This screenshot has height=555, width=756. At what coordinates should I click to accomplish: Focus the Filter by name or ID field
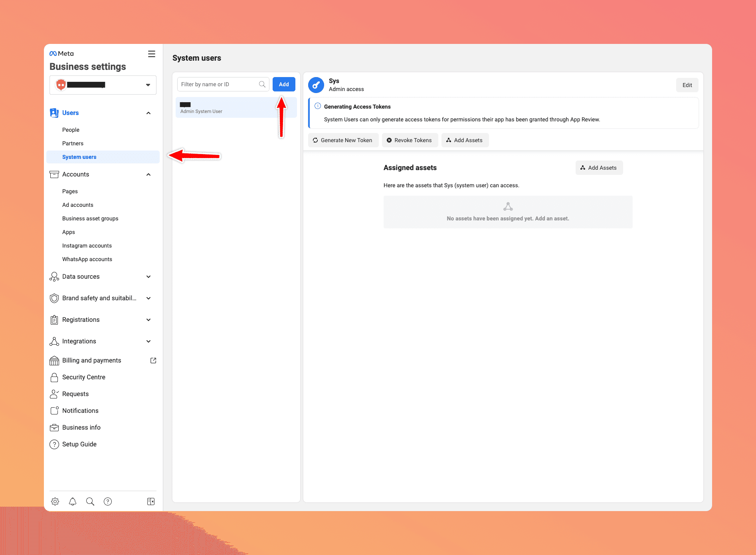223,84
